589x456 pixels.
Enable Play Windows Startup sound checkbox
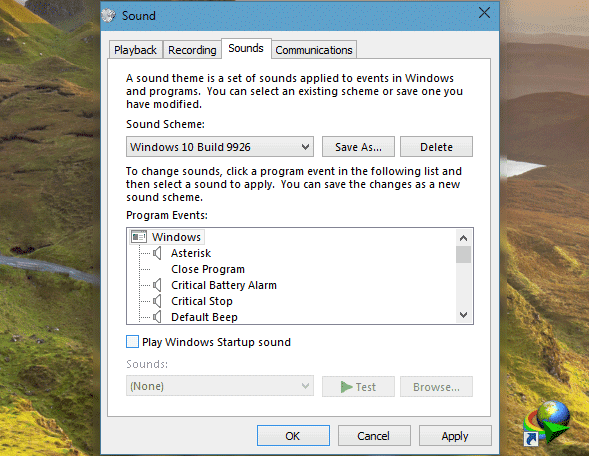132,342
